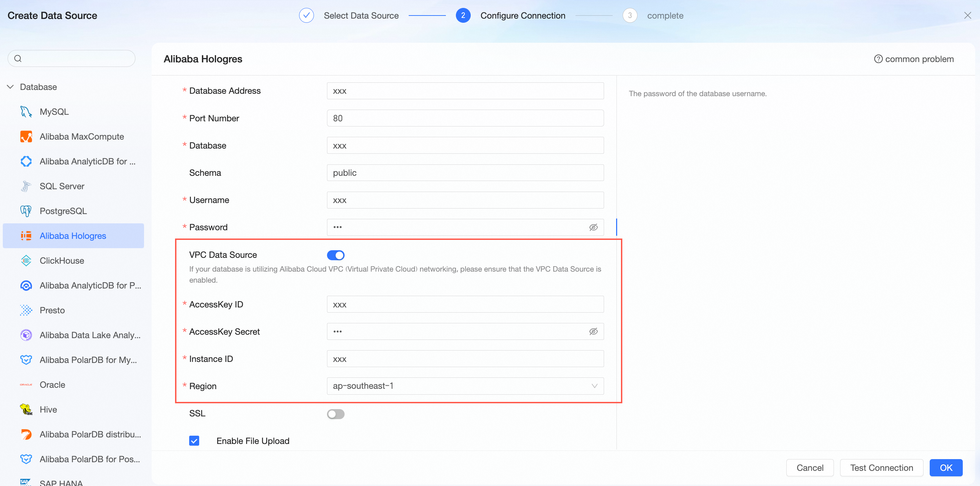Screen dimensions: 980x486
Task: Click the Cancel button
Action: [810, 468]
